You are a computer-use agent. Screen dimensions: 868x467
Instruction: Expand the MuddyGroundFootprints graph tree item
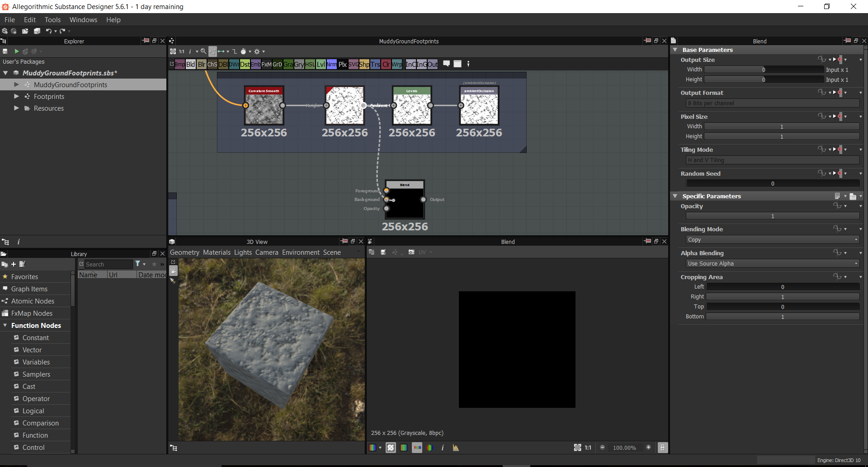17,84
